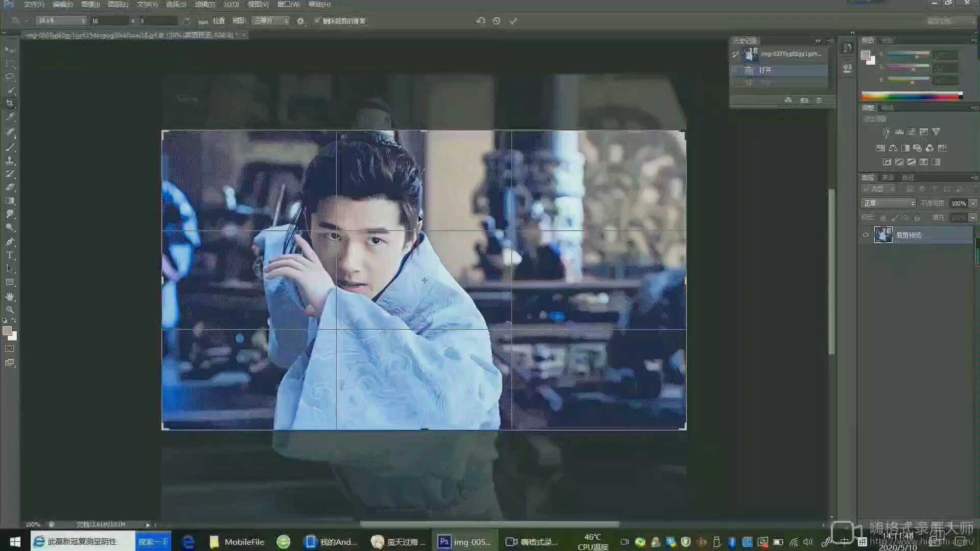The width and height of the screenshot is (980, 551).
Task: Open the overlay view 三等分 dropdown
Action: pos(271,21)
